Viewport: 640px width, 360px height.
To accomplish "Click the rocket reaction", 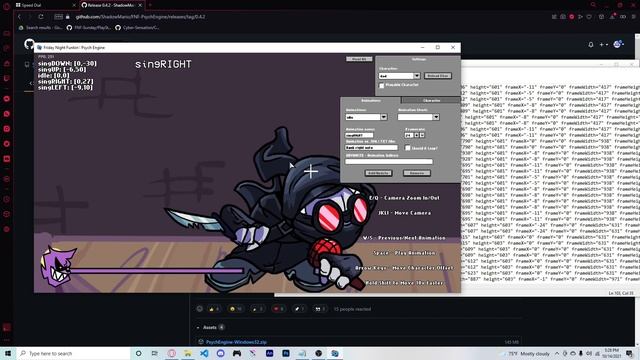I will (299, 309).
